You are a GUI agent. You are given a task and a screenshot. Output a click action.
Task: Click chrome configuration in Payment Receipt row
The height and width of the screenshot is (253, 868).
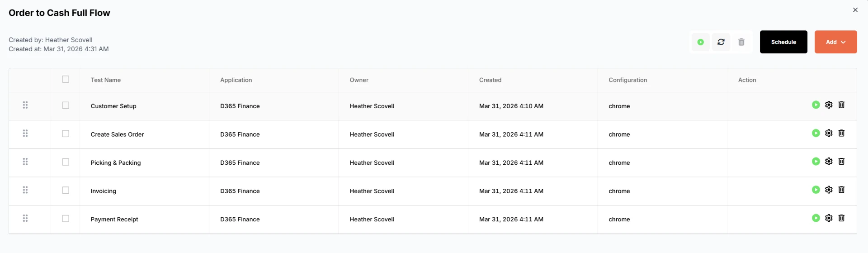coord(619,220)
